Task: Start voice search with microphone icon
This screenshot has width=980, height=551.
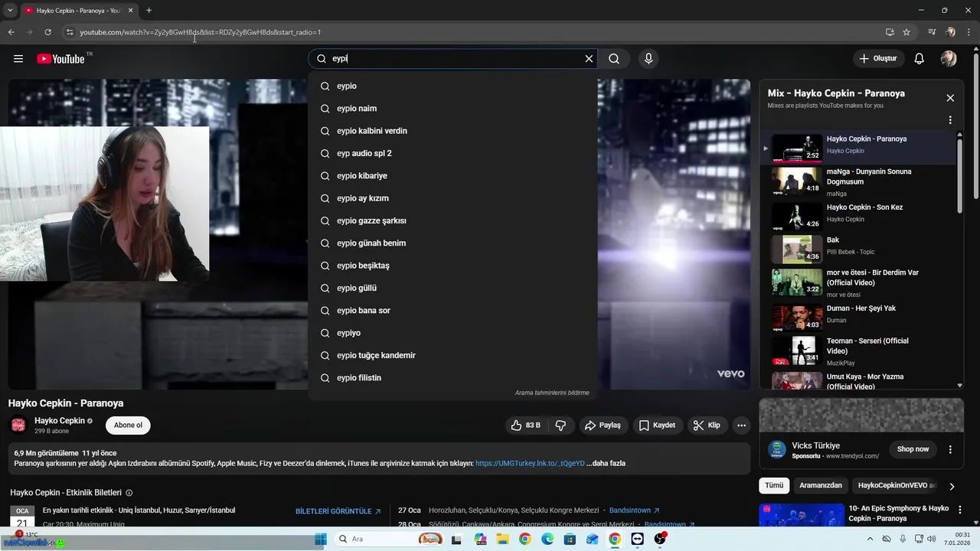Action: pyautogui.click(x=648, y=59)
